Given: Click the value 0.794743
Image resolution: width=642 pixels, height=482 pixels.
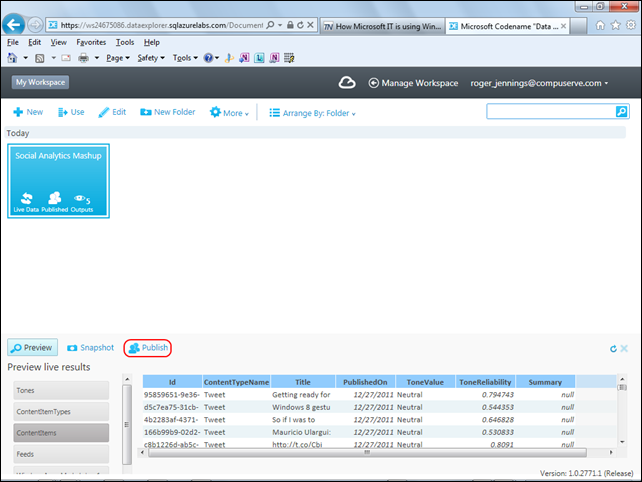Looking at the screenshot, I should pos(497,395).
